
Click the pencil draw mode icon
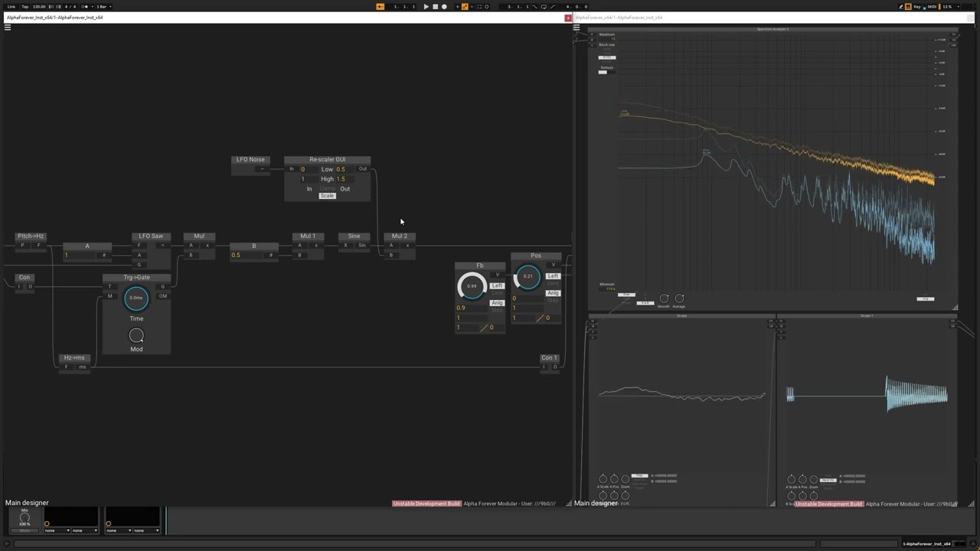pos(901,7)
